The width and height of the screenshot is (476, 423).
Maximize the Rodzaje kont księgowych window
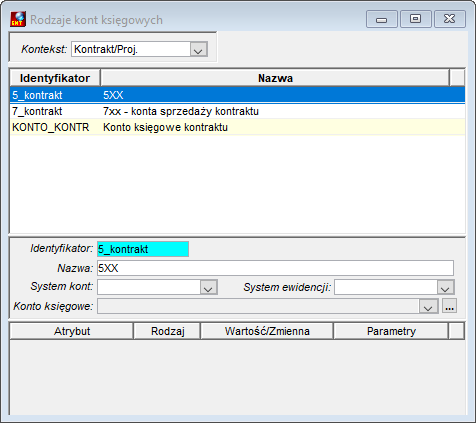[415, 19]
